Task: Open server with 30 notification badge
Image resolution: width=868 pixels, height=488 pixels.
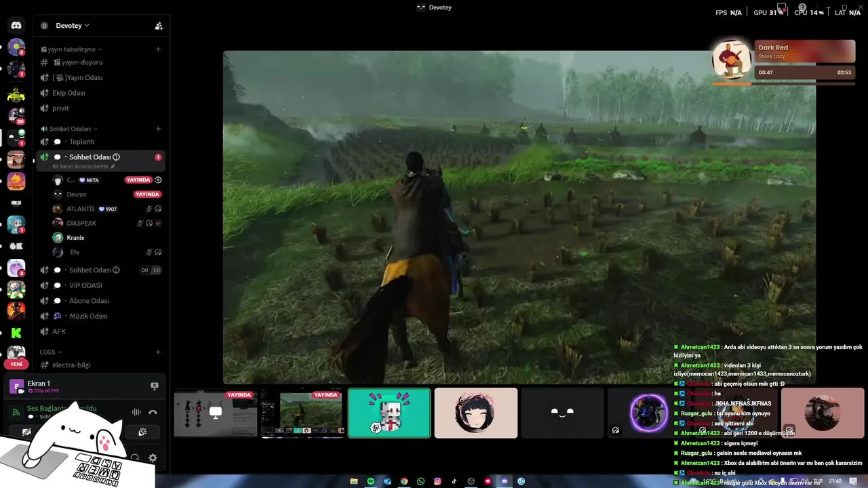Action: [16, 115]
